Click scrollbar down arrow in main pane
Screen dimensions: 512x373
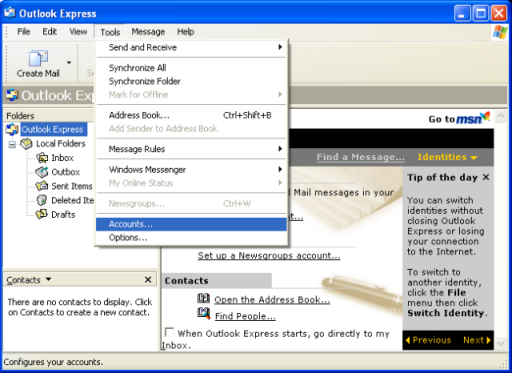[x=501, y=343]
